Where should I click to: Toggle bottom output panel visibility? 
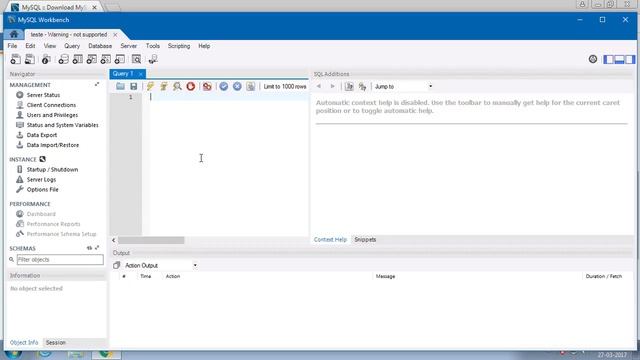click(x=619, y=59)
